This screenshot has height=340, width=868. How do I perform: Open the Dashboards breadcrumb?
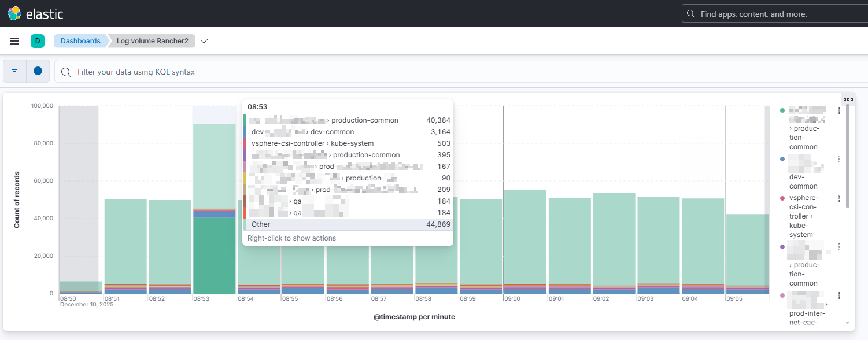pos(80,41)
